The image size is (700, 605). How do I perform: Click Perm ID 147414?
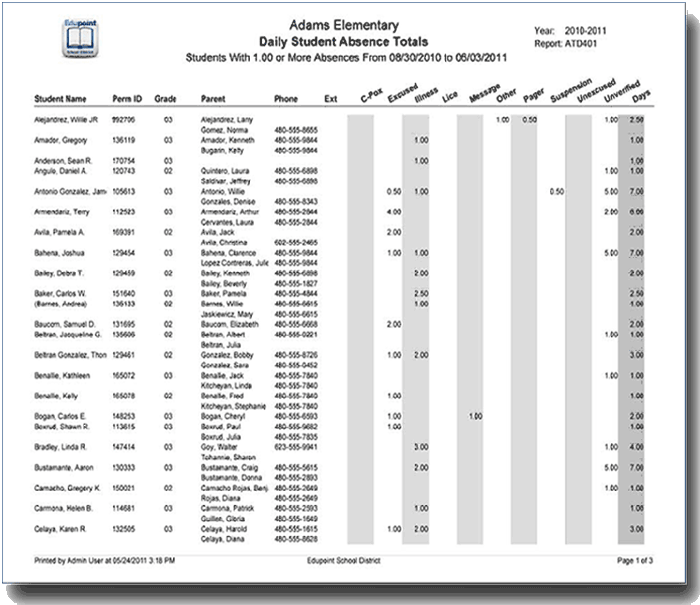click(123, 447)
